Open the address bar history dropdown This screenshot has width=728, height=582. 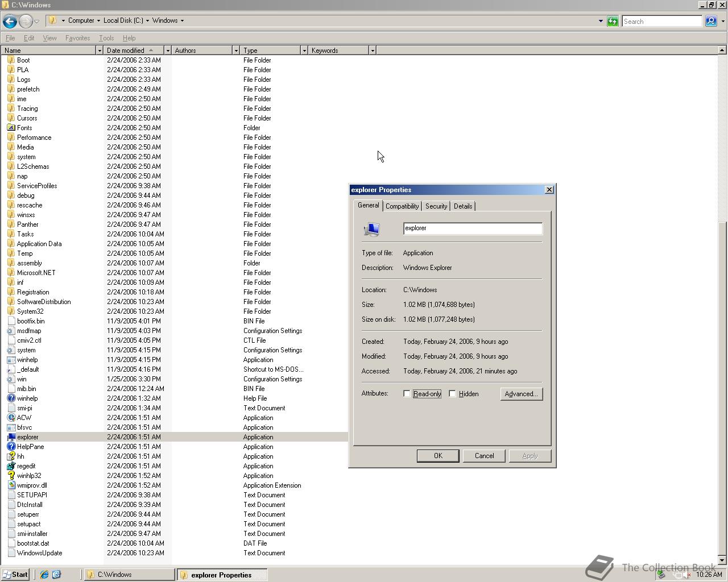point(601,21)
